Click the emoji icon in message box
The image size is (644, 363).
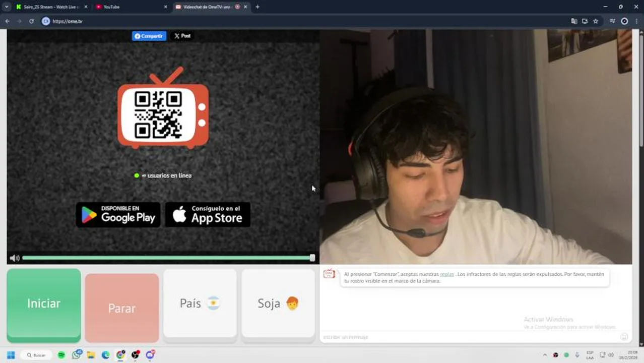click(624, 337)
